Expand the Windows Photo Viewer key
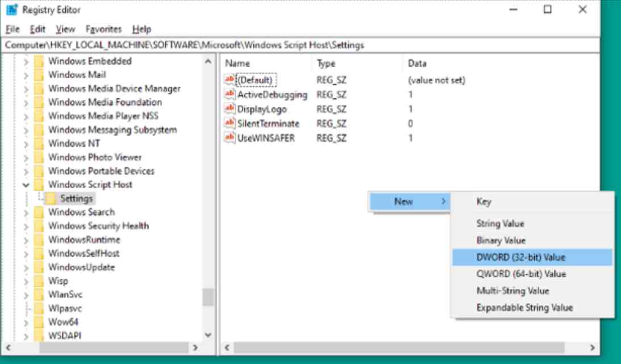 coord(26,158)
